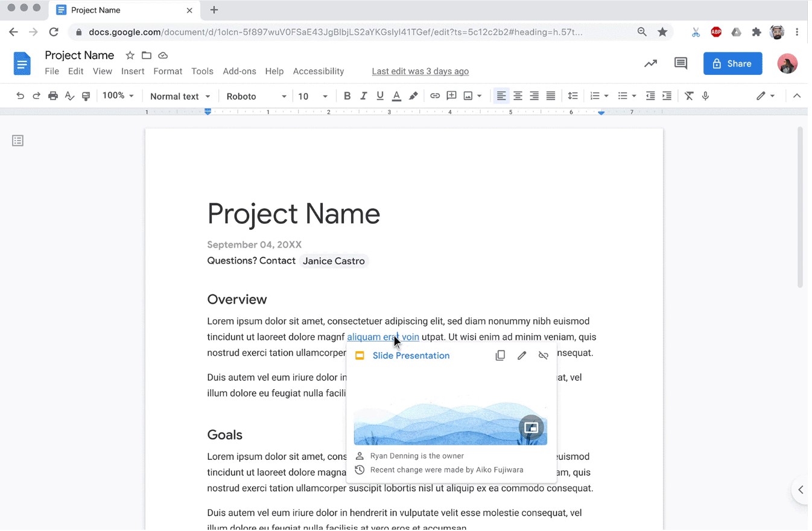Image resolution: width=812 pixels, height=531 pixels.
Task: Star the Project Name document
Action: pos(130,56)
